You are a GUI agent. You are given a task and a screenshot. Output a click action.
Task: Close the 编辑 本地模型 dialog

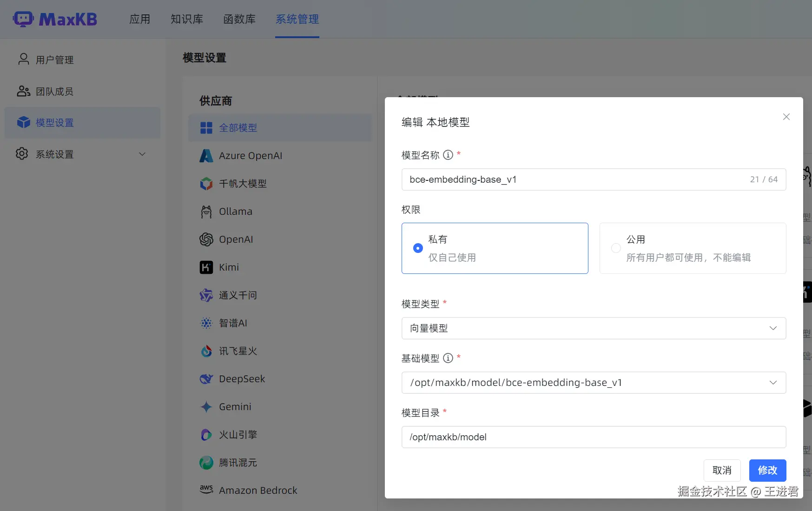(x=786, y=117)
